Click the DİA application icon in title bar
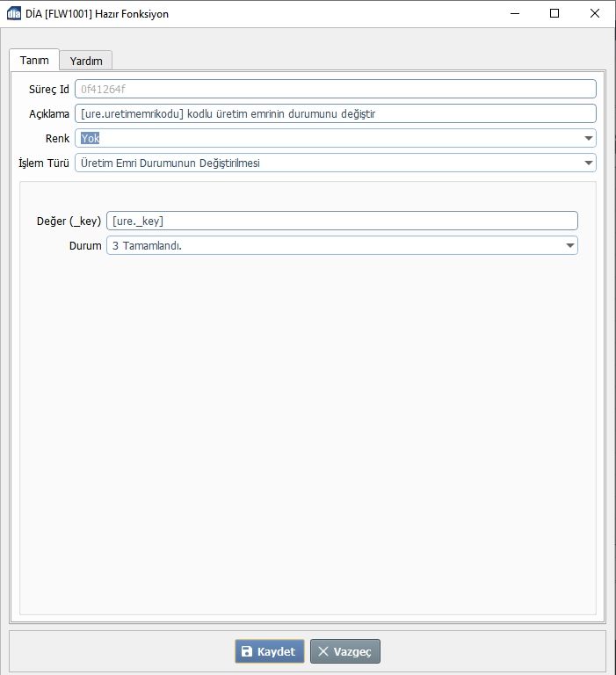The height and width of the screenshot is (675, 616). click(x=14, y=14)
